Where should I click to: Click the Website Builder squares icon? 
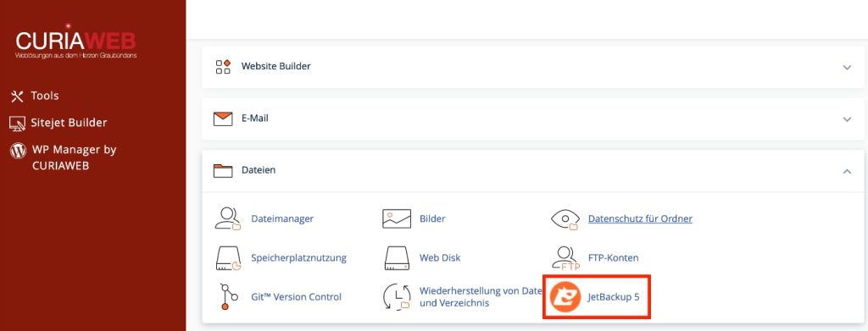pos(223,67)
